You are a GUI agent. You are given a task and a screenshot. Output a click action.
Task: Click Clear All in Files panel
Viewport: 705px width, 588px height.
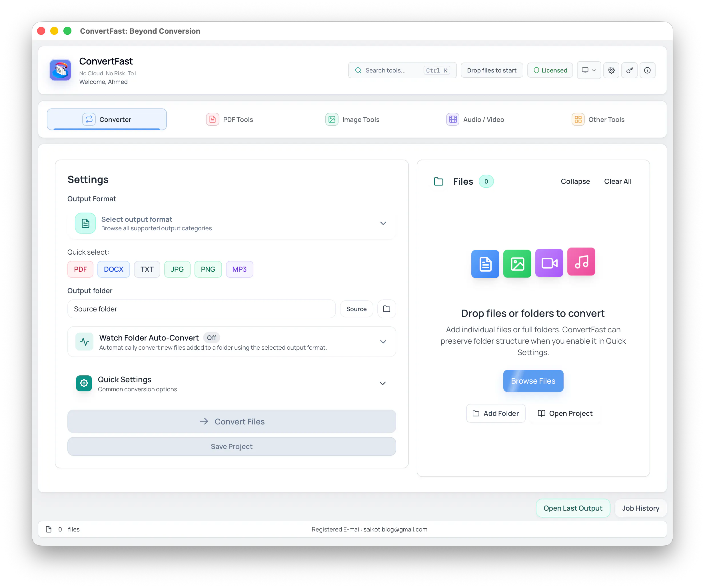(x=618, y=182)
